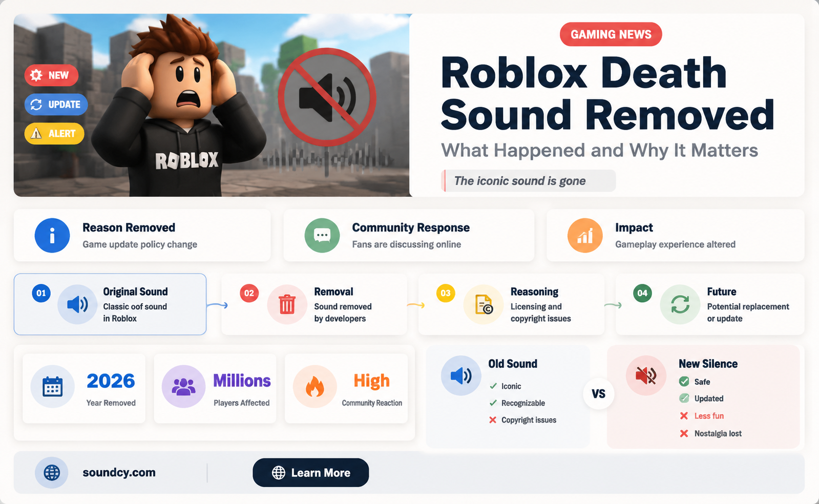Click the copyright document Reasoning icon
This screenshot has height=504, width=819.
point(484,304)
